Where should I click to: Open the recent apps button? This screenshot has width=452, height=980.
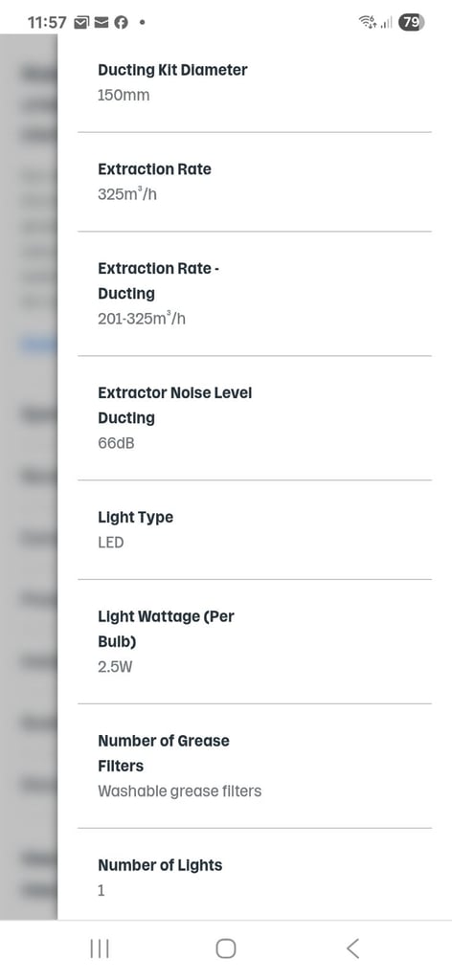(100, 948)
